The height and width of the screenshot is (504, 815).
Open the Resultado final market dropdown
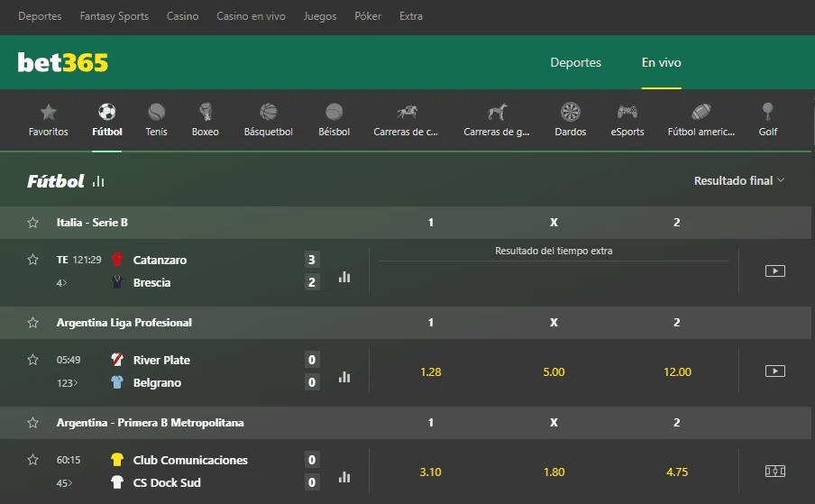tap(739, 181)
